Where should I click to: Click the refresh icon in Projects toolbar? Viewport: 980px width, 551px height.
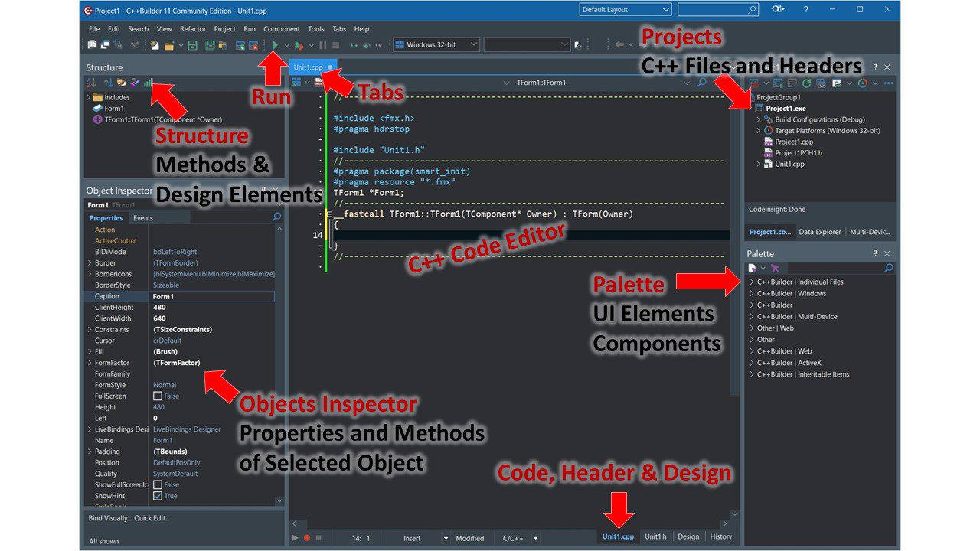point(806,83)
